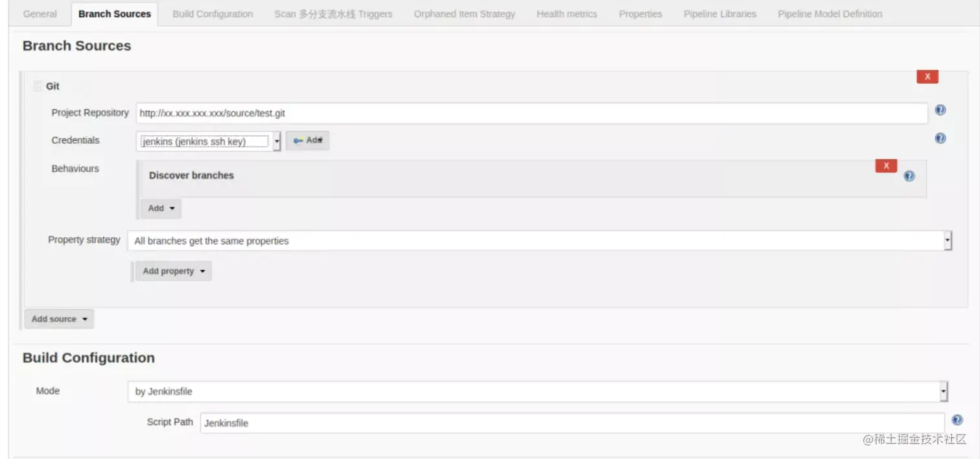This screenshot has height=459, width=980.
Task: Remove the Discover branches behaviour
Action: click(x=886, y=166)
